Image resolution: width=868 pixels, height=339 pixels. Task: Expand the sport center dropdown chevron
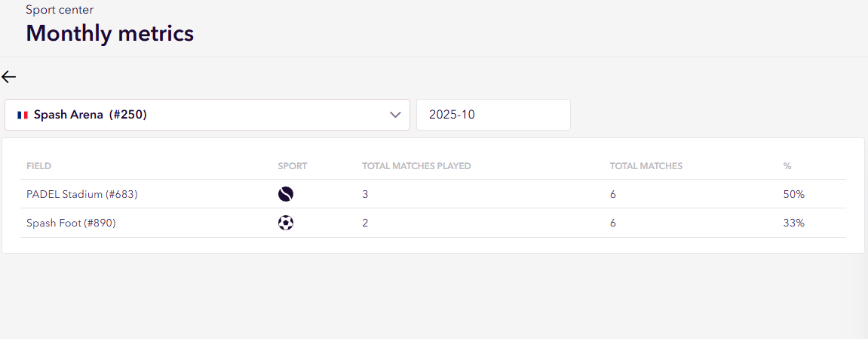395,115
